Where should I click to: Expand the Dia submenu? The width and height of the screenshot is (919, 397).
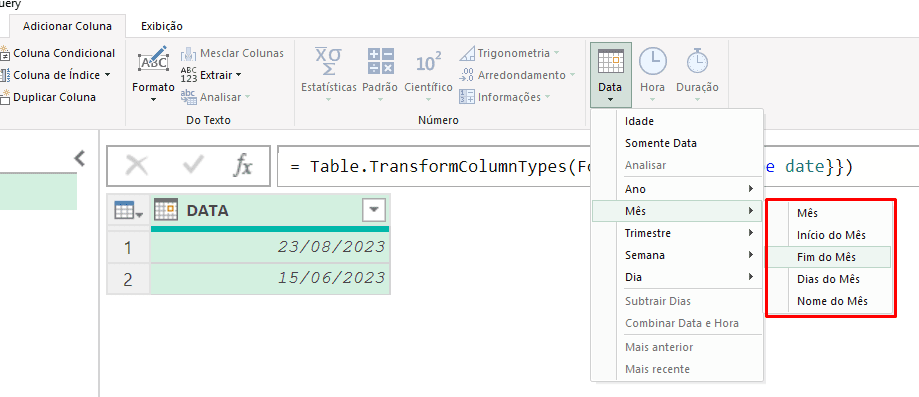pyautogui.click(x=677, y=277)
